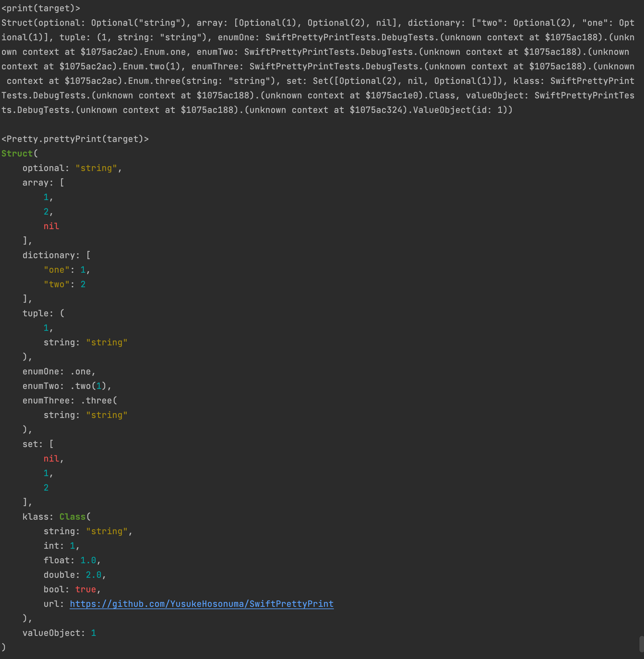
Task: Click the tuple: ( opening line
Action: point(43,313)
